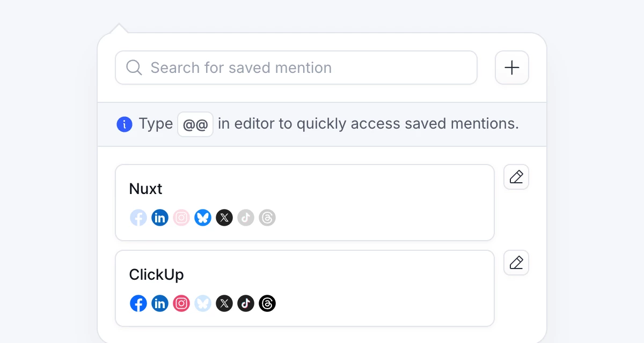Select the Instagram icon under ClickUp
The width and height of the screenshot is (644, 343).
[181, 303]
